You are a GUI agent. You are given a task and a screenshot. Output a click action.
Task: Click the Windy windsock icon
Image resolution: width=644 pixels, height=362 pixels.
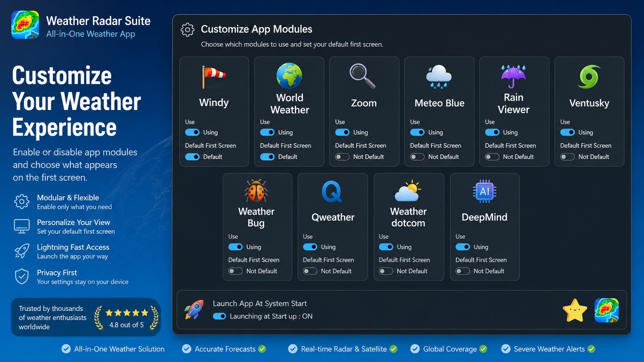pos(214,77)
